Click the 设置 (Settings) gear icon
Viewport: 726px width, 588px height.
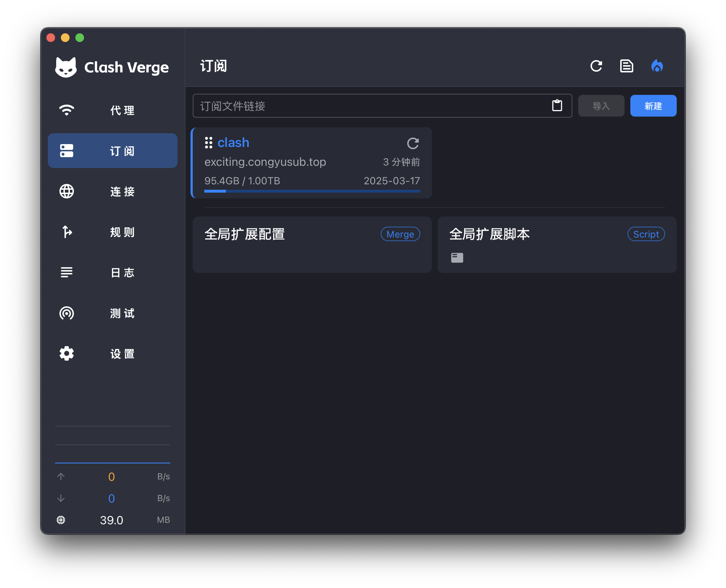(x=67, y=353)
